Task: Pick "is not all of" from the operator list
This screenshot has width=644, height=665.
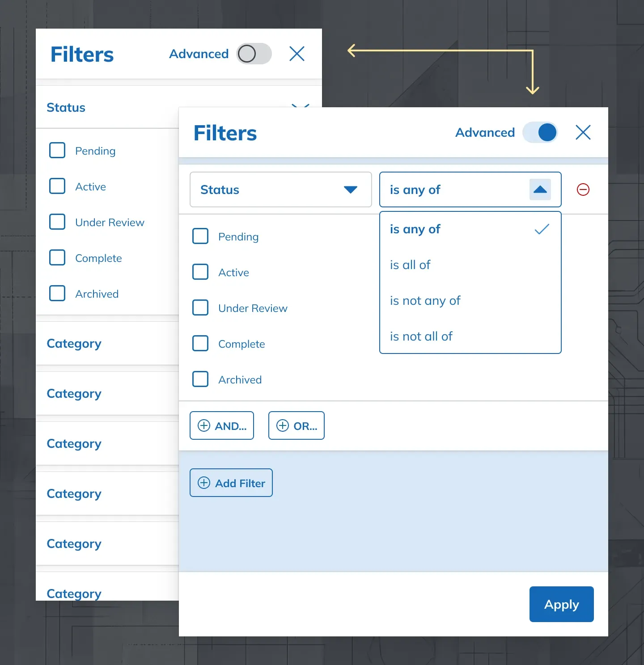Action: (470, 337)
